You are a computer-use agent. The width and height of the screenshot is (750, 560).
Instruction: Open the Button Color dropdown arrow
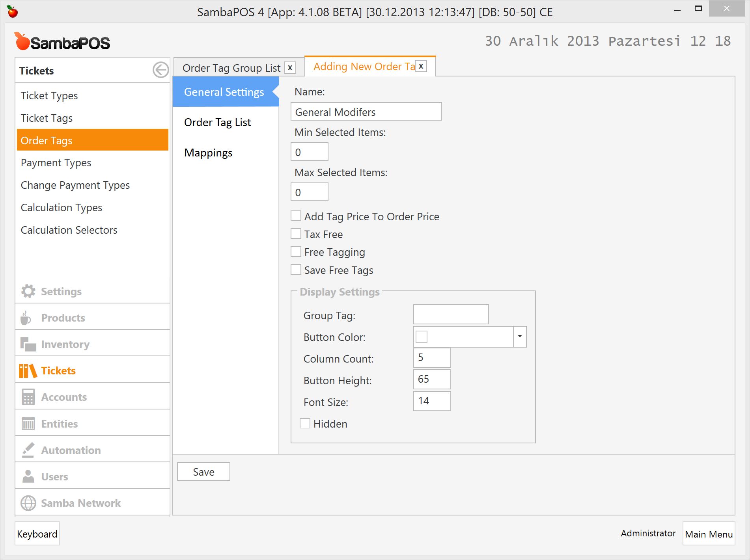520,337
